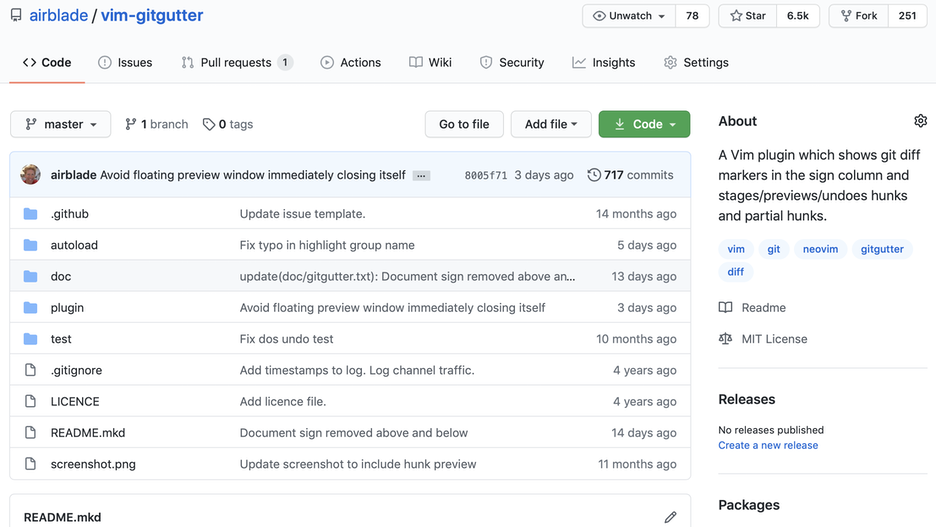Click 'Update issue template.' commit message
Image resolution: width=936 pixels, height=527 pixels.
303,214
